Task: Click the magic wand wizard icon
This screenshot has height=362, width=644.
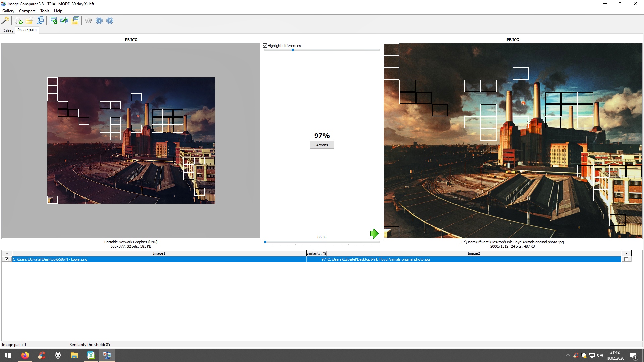Action: click(x=5, y=21)
